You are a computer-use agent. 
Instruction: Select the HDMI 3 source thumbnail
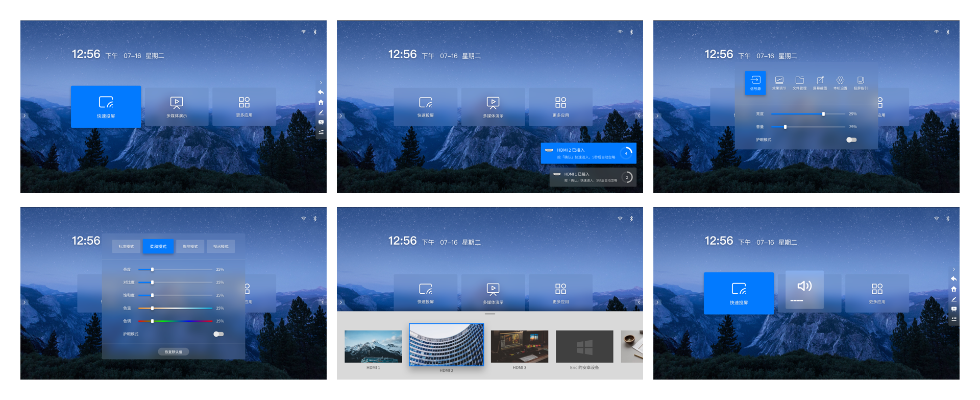(520, 346)
